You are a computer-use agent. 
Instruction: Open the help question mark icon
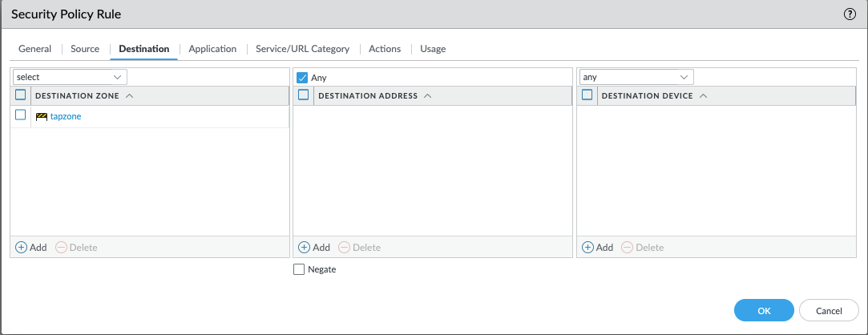click(850, 14)
